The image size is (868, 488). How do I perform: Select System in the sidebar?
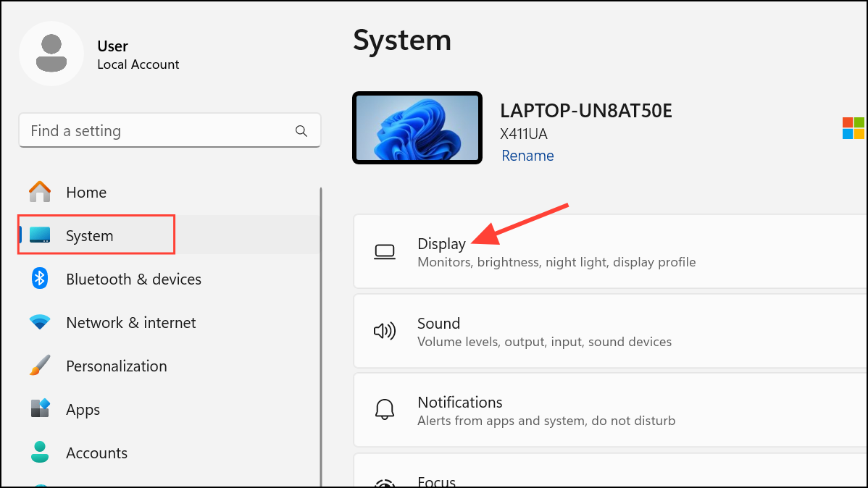pos(89,236)
